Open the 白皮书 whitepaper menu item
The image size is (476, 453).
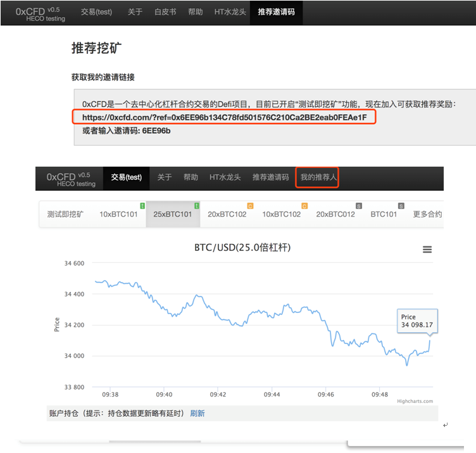point(166,13)
